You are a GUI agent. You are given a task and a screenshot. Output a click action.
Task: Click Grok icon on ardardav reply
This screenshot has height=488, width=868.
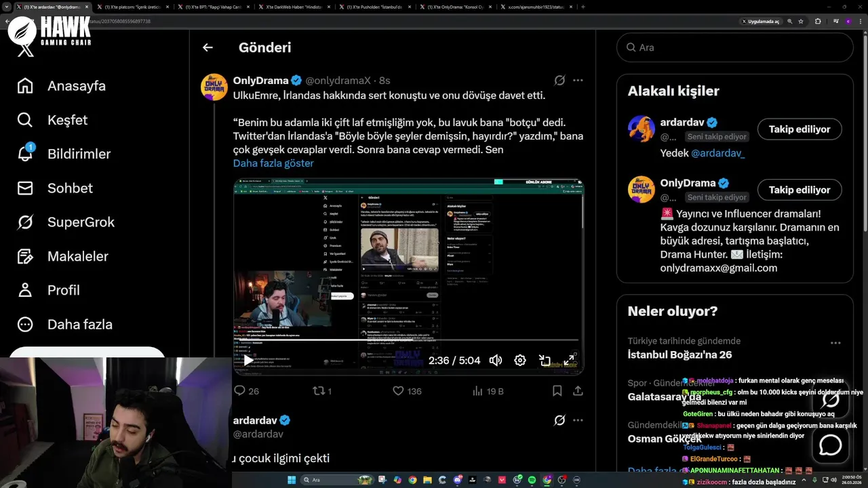559,420
